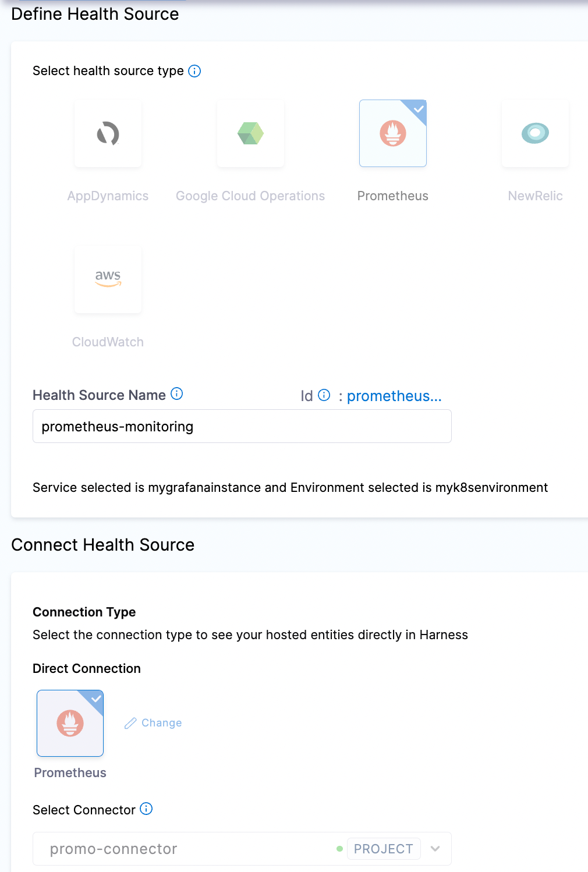Expand the Id value showing prometheus
Viewport: 588px width, 872px height.
click(x=394, y=396)
